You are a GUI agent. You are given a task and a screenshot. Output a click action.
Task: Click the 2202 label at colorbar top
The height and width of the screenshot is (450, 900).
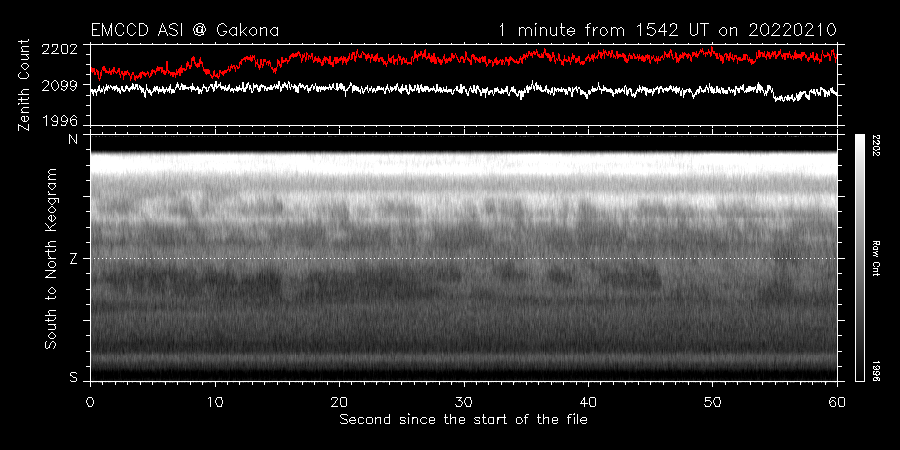point(876,145)
